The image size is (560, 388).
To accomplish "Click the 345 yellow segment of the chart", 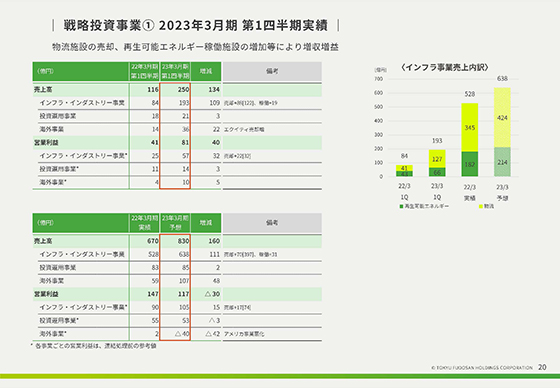I will coord(470,128).
